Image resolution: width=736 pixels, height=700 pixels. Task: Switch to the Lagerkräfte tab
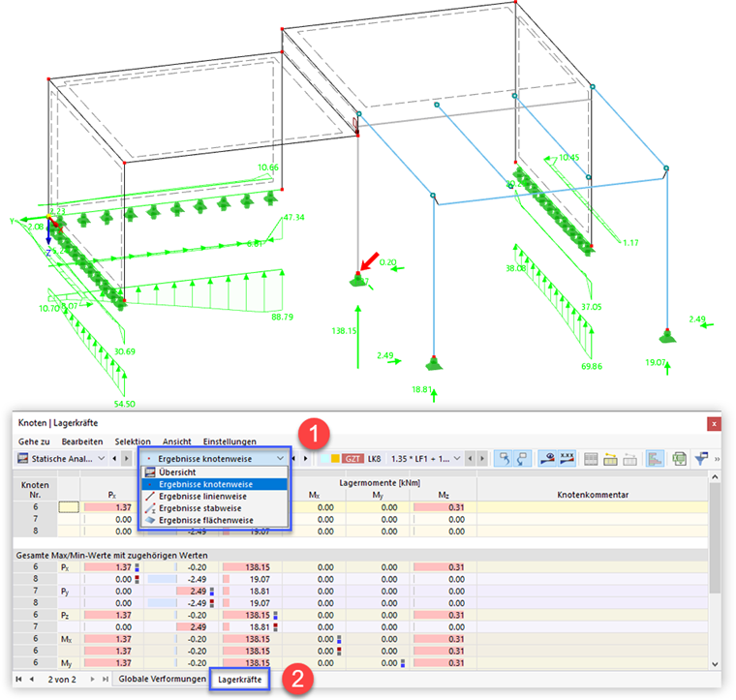[x=240, y=679]
